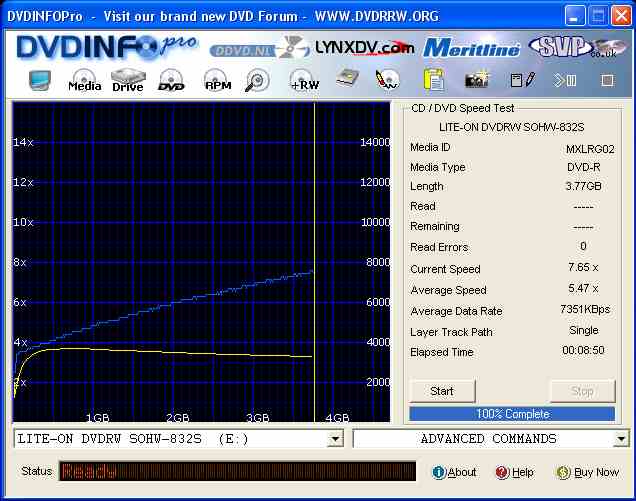This screenshot has width=636, height=501.
Task: Click the Length value 3.77GB
Action: tap(584, 186)
